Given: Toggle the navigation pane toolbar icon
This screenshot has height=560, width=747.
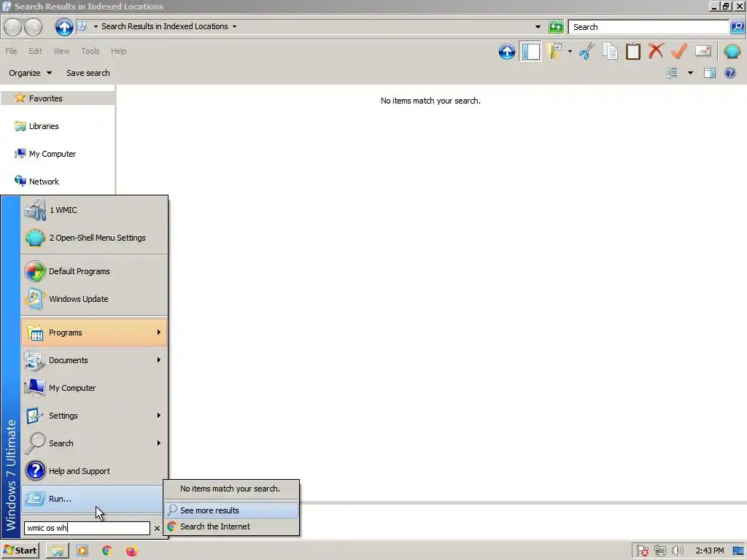Looking at the screenshot, I should 530,52.
